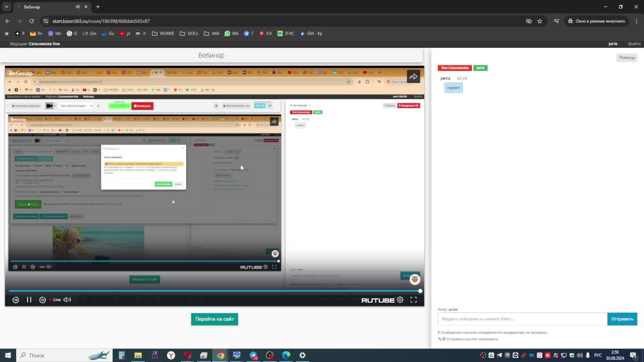Click the address bar URL

(x=101, y=21)
